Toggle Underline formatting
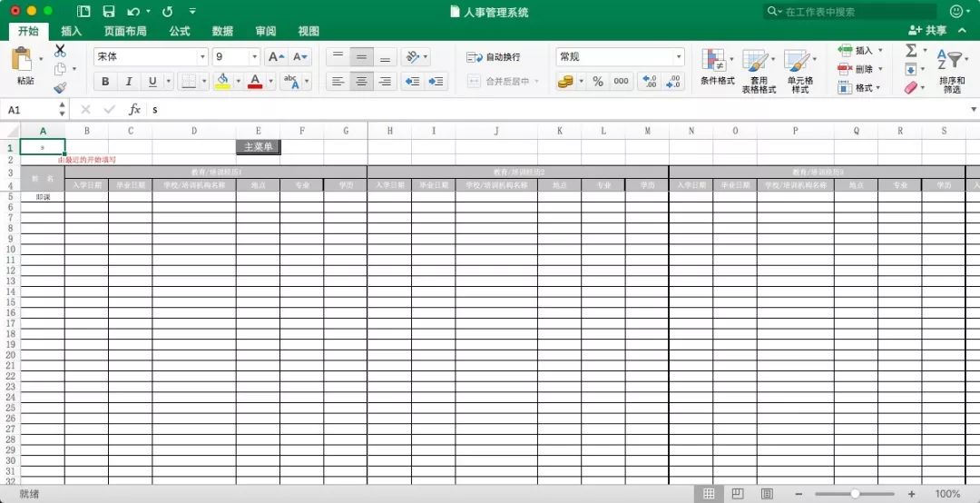Image resolution: width=980 pixels, height=503 pixels. (x=152, y=82)
